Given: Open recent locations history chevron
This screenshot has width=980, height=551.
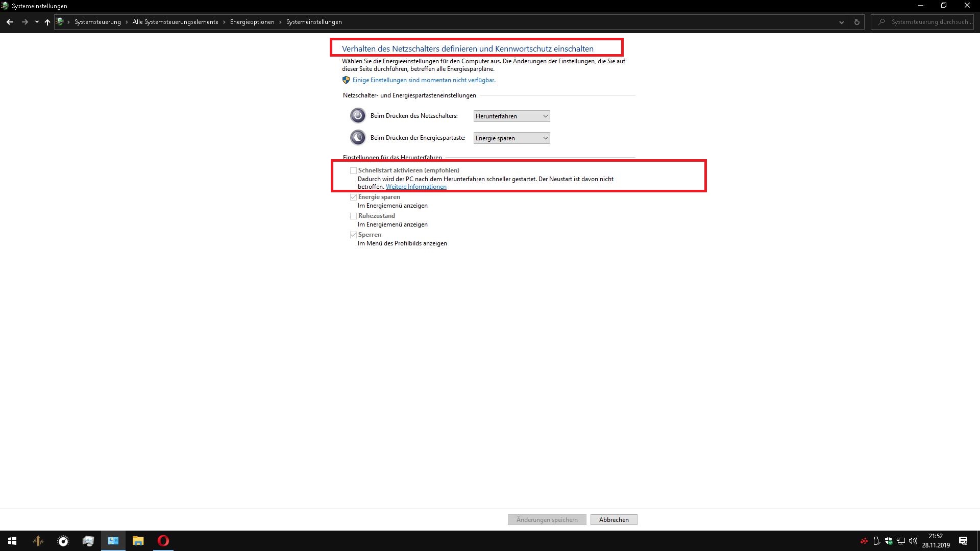Looking at the screenshot, I should point(37,22).
